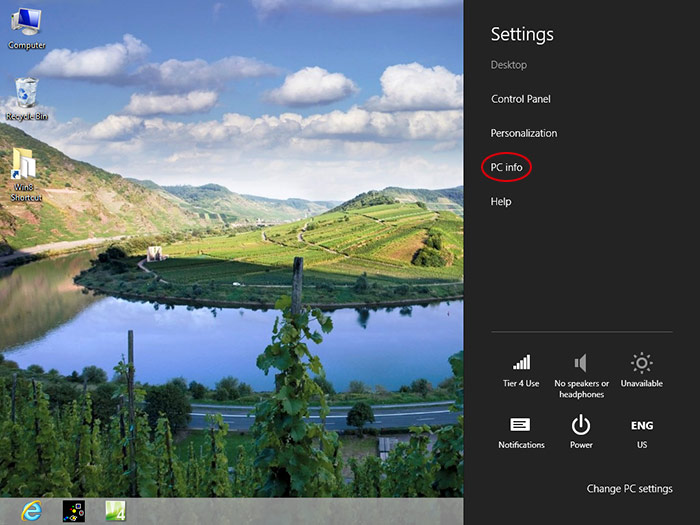
Task: Select the Recycle Bin icon
Action: [27, 99]
